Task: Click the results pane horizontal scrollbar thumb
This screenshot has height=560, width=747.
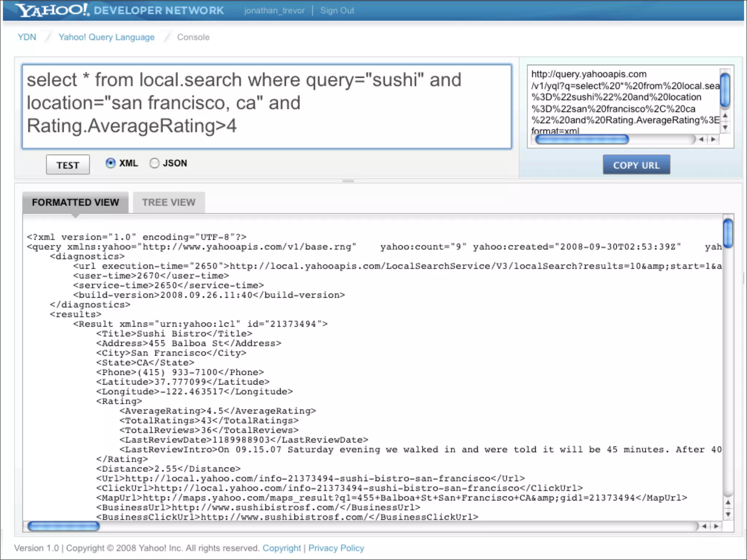Action: (x=63, y=526)
